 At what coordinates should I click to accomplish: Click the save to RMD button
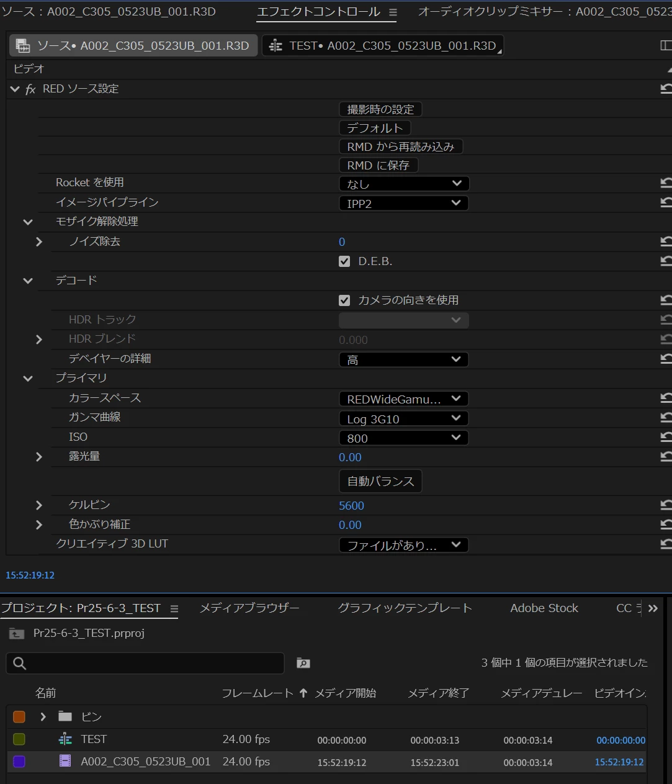point(379,165)
